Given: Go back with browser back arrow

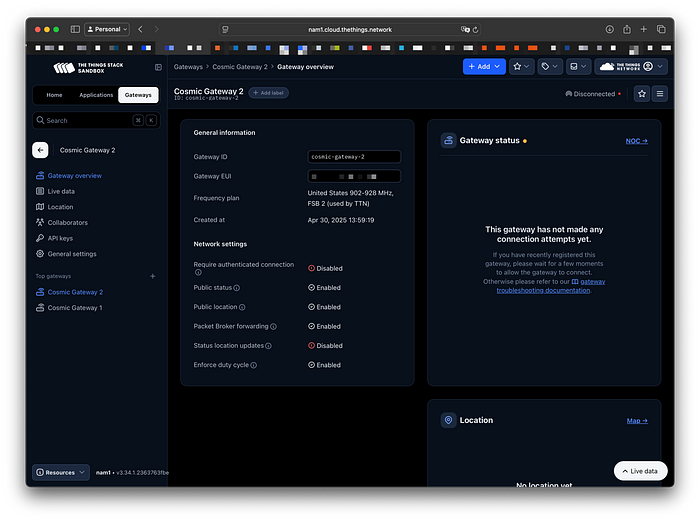Looking at the screenshot, I should point(140,29).
